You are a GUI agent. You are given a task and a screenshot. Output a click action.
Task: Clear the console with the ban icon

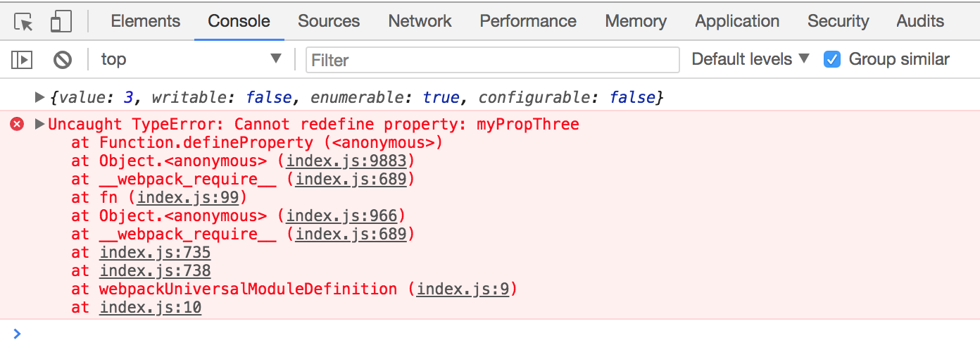coord(63,60)
